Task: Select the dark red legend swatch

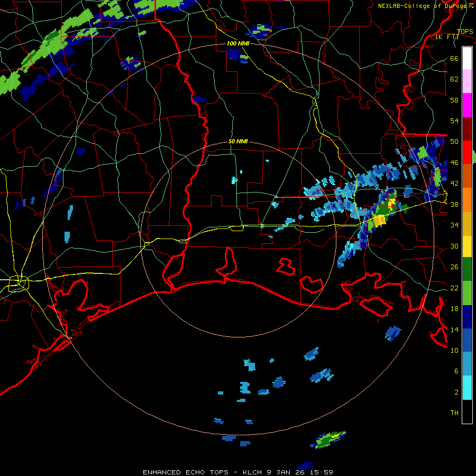Action: [467, 129]
